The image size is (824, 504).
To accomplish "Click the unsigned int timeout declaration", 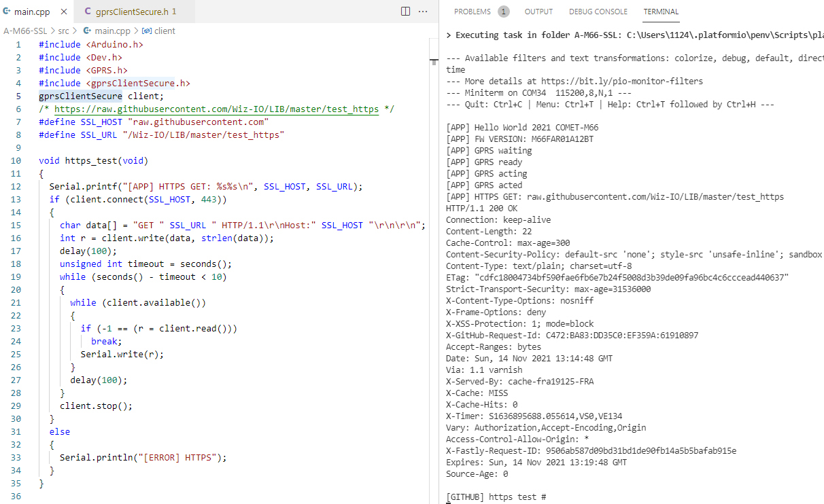I will click(146, 264).
